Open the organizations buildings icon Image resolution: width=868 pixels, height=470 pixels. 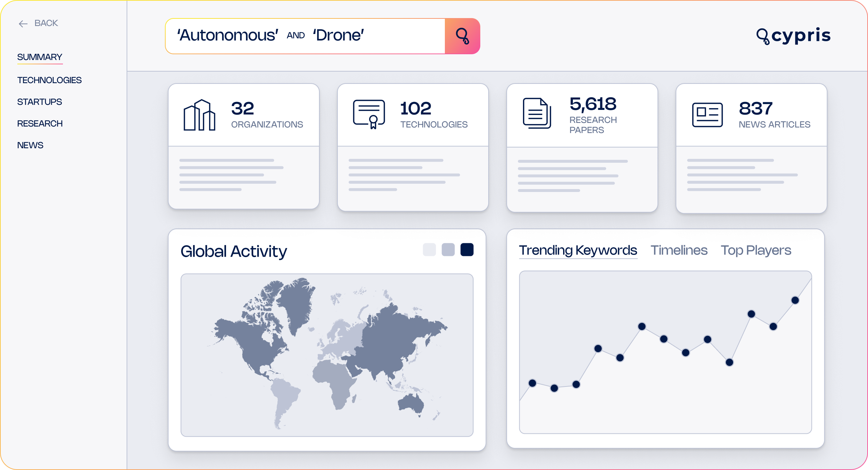[200, 115]
